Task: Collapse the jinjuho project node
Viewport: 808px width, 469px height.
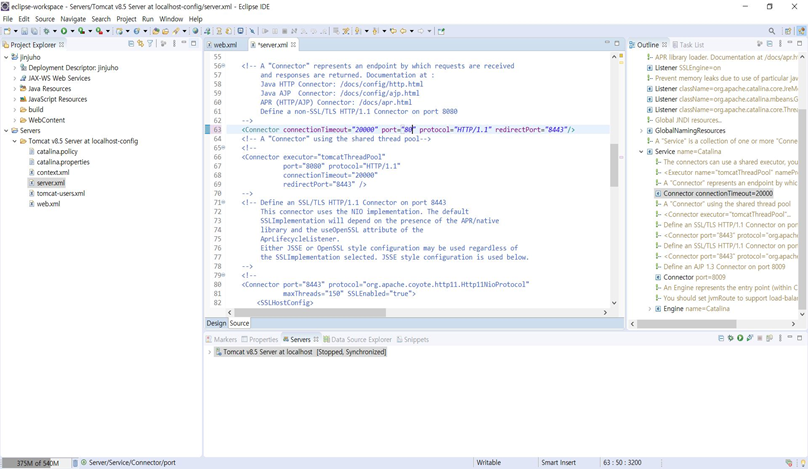Action: [6, 57]
